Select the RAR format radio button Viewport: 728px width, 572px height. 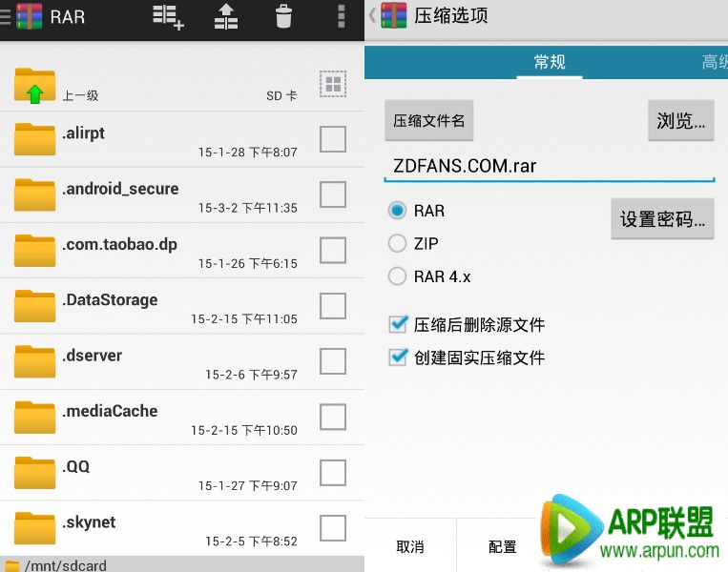click(397, 210)
